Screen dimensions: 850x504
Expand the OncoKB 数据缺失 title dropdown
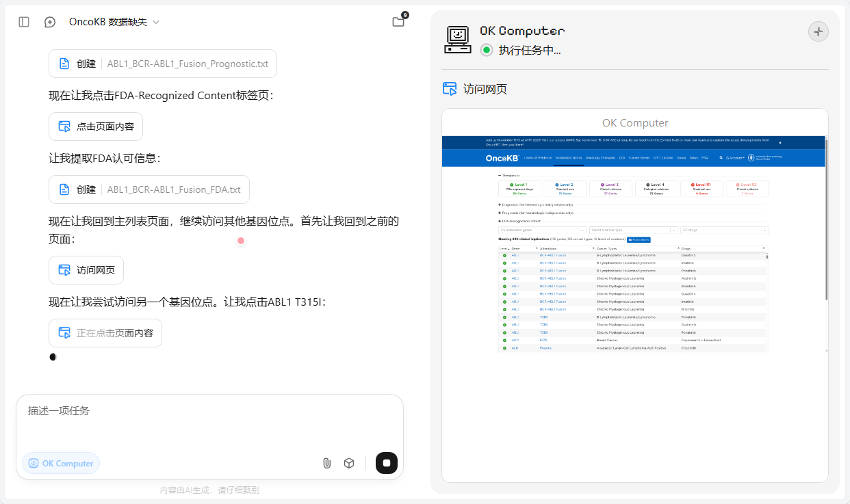[x=114, y=22]
